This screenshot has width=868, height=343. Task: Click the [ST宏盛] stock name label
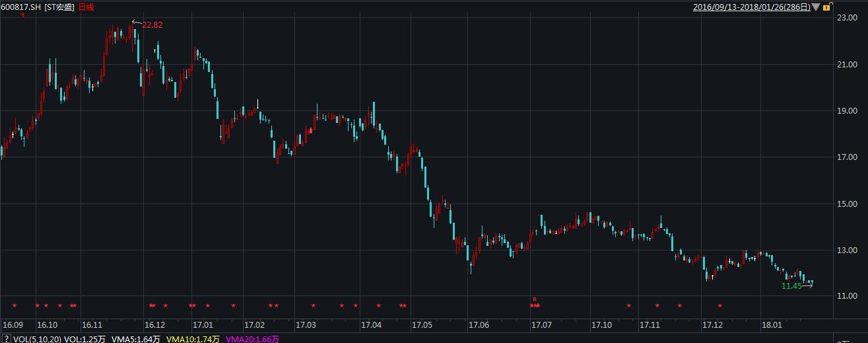pyautogui.click(x=60, y=7)
